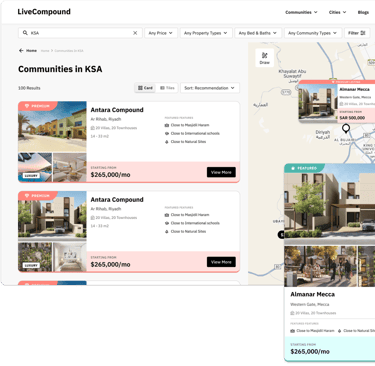Click first listing's mosque icon
This screenshot has height=366, width=375.
pos(167,125)
